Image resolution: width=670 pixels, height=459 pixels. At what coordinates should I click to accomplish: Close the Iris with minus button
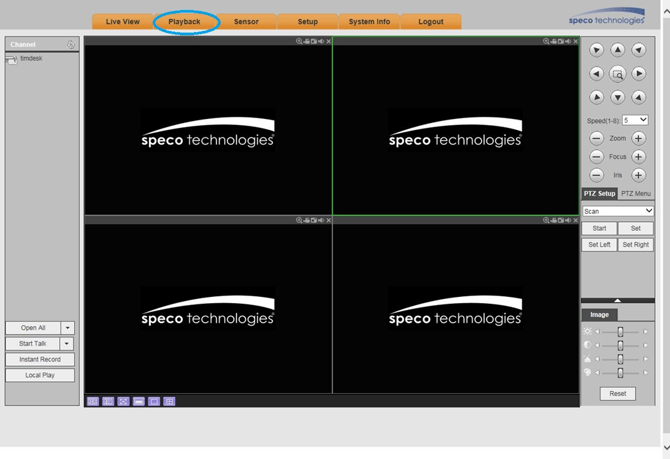597,175
